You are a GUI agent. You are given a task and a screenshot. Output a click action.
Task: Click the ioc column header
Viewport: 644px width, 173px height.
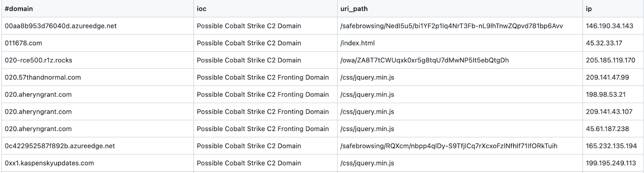pyautogui.click(x=202, y=8)
